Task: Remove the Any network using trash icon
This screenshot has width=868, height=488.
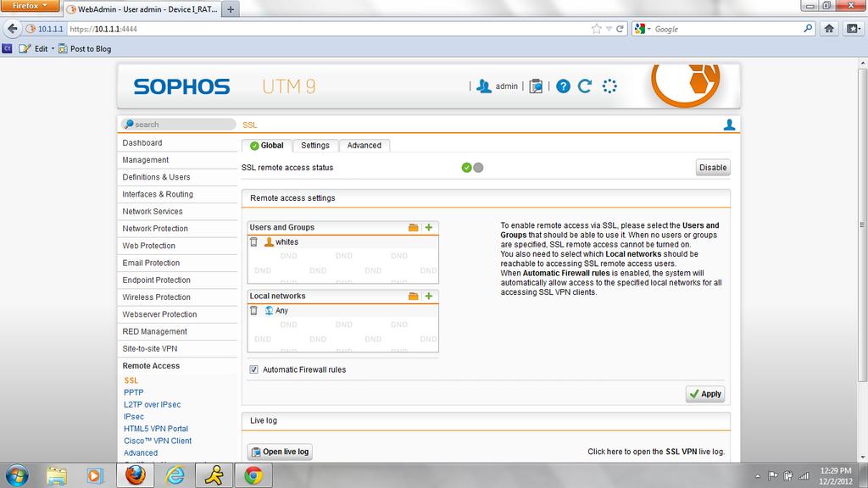Action: point(253,311)
